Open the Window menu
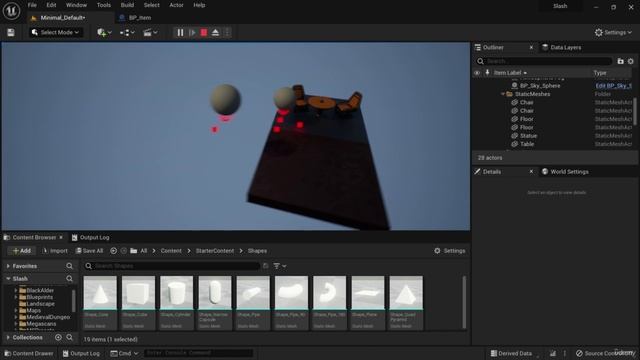This screenshot has height=360, width=640. coord(76,5)
